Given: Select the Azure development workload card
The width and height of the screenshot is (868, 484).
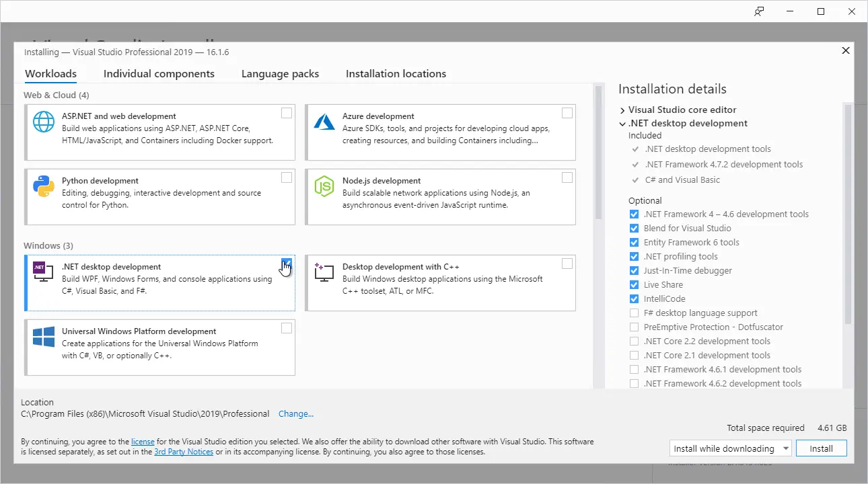Looking at the screenshot, I should tap(441, 132).
